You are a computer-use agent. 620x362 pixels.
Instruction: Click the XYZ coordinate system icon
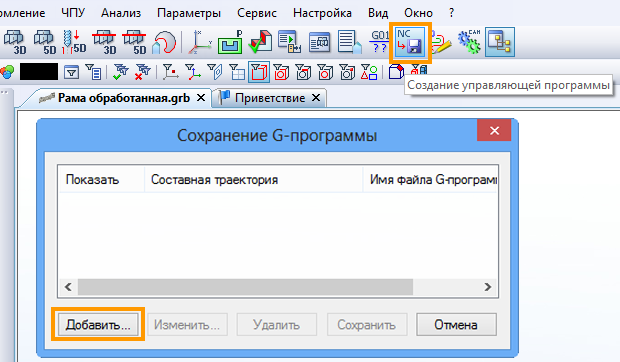click(200, 42)
